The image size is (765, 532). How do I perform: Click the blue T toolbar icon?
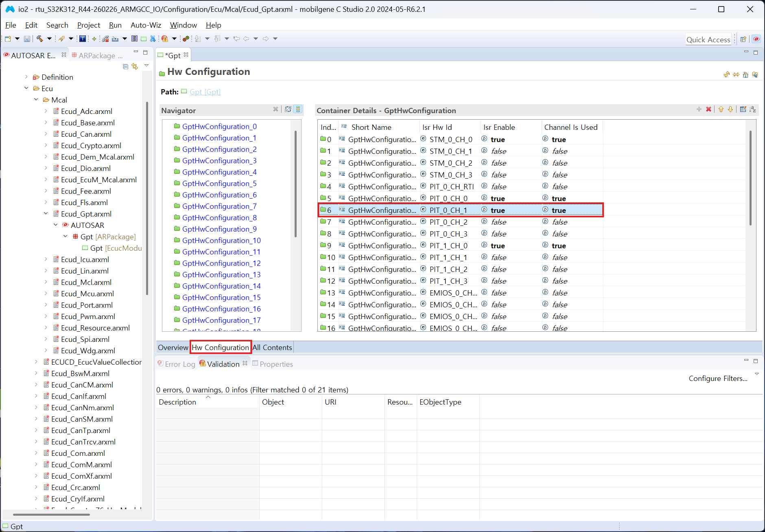[82, 39]
